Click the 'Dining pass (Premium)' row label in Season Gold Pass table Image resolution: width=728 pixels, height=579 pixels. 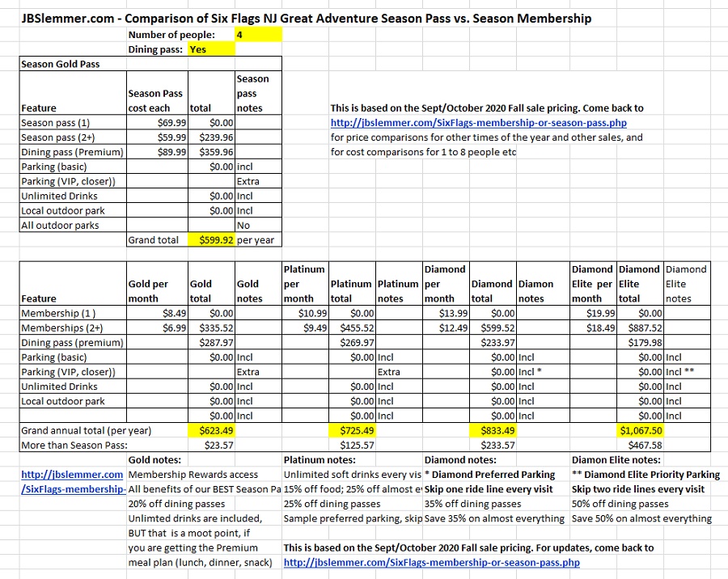point(73,152)
